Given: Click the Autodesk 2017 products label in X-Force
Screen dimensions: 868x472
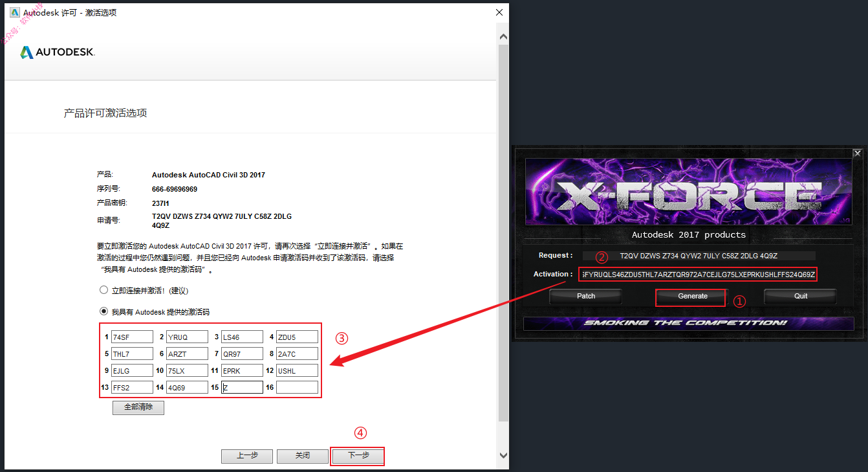Looking at the screenshot, I should (x=689, y=234).
